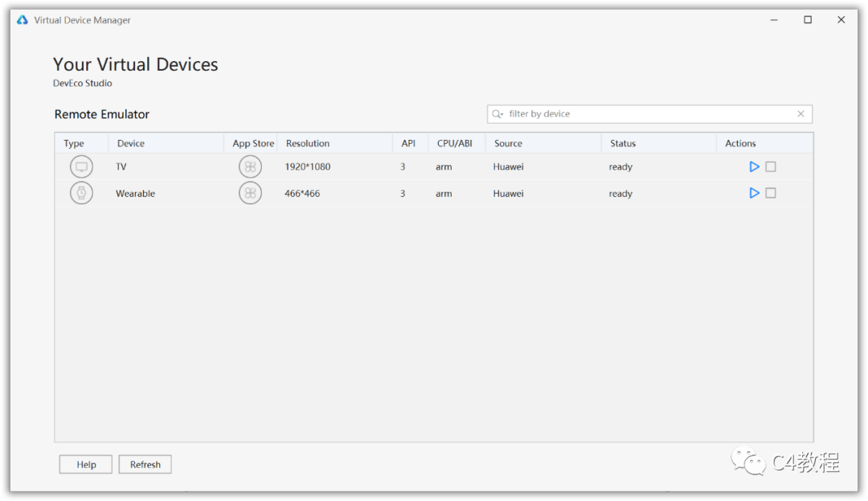Screen dimensions: 868x501
Task: Click the search magnifier icon in filter
Action: tap(497, 114)
